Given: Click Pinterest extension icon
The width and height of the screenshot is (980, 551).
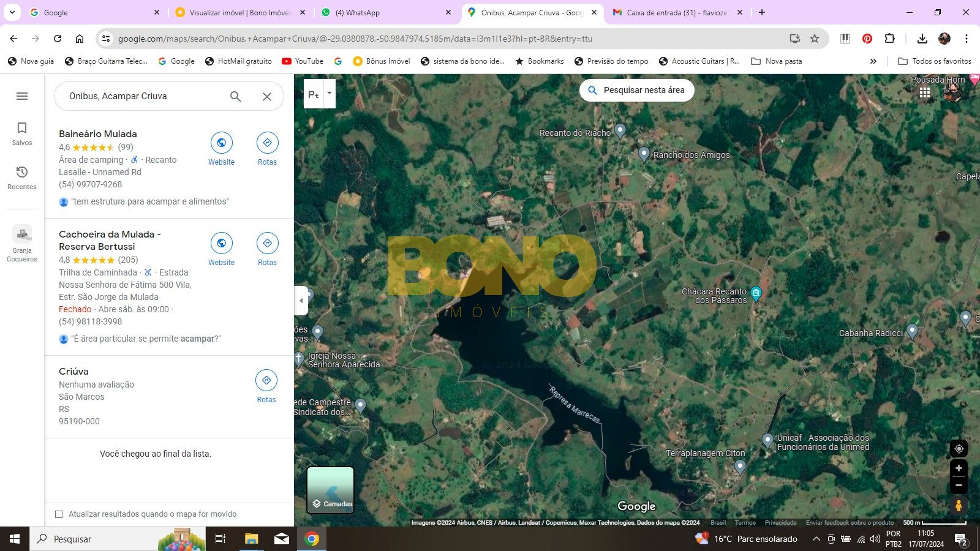Looking at the screenshot, I should coord(867,39).
